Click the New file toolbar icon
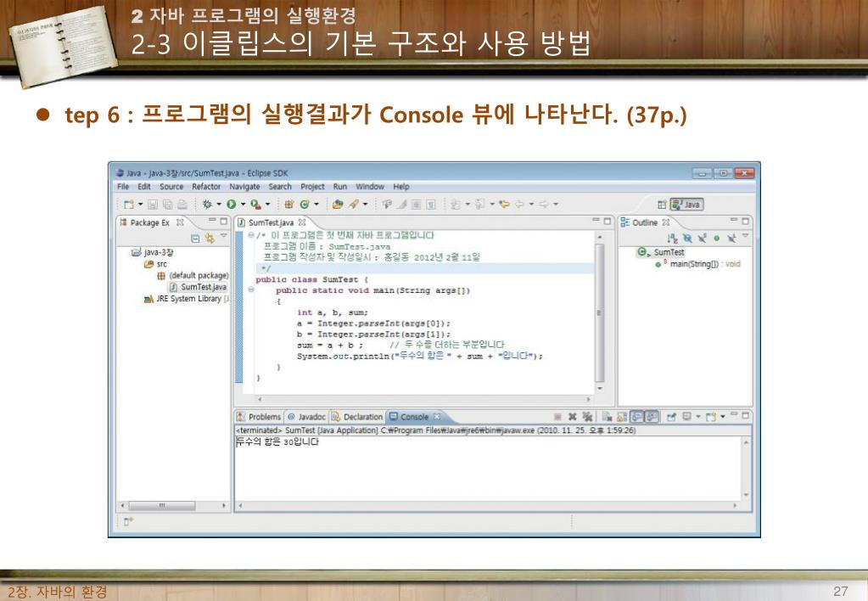 click(128, 205)
